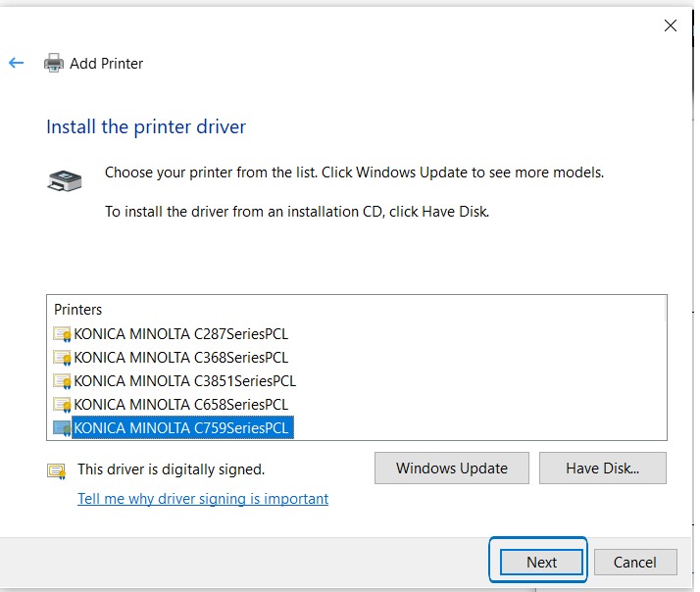Image resolution: width=700 pixels, height=592 pixels.
Task: Close the Add Printer dialog window
Action: 671,26
